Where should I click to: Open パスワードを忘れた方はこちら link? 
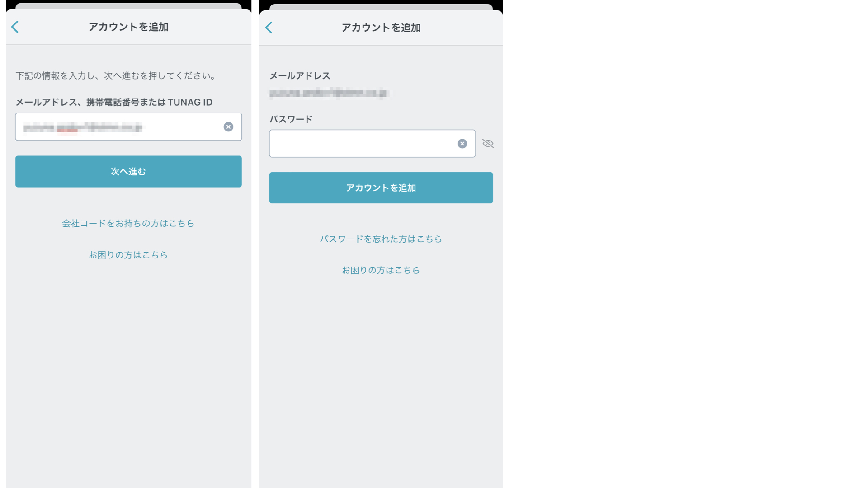(381, 239)
